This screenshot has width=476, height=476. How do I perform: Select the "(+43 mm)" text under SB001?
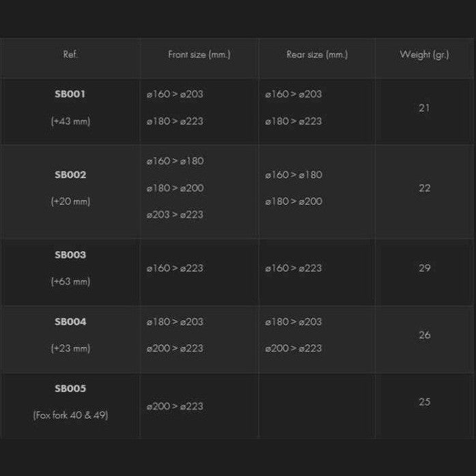70,122
